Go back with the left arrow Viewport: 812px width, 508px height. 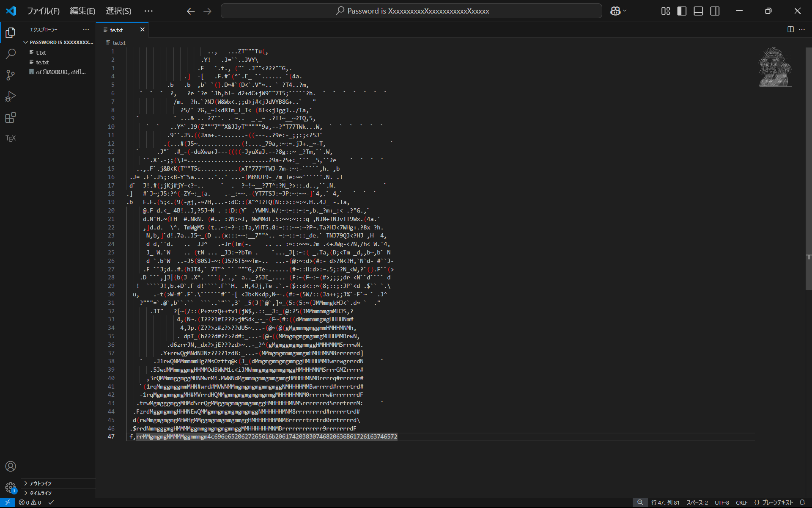191,11
